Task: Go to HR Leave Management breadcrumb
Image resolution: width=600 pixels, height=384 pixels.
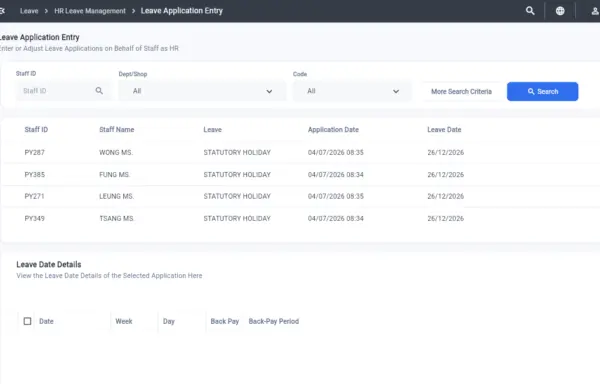Action: coord(90,11)
